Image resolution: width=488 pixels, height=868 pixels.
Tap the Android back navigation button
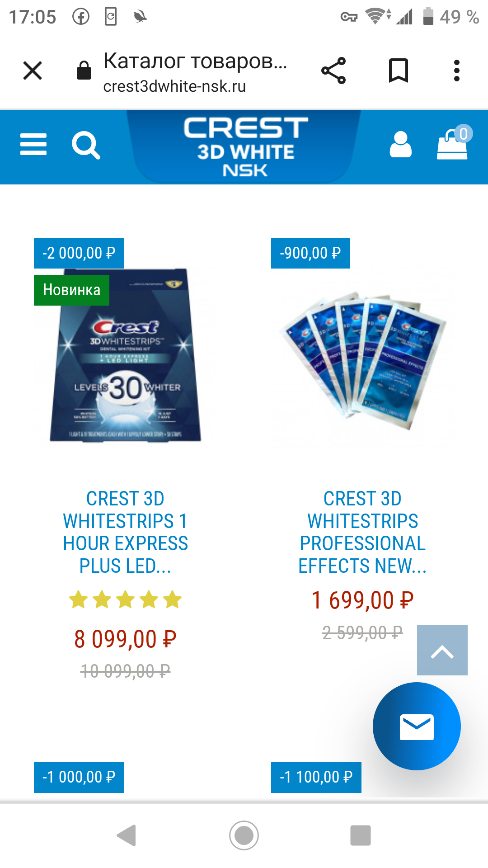[127, 835]
